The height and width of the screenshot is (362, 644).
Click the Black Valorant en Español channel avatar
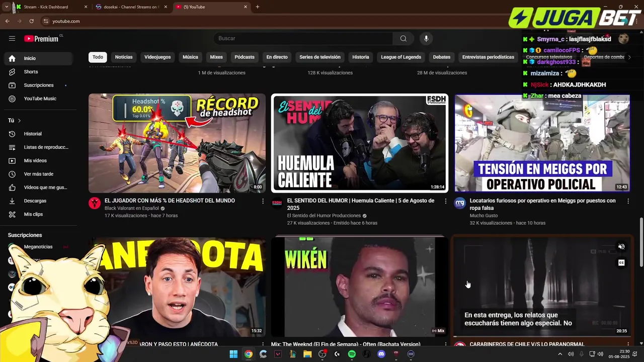coord(95,203)
